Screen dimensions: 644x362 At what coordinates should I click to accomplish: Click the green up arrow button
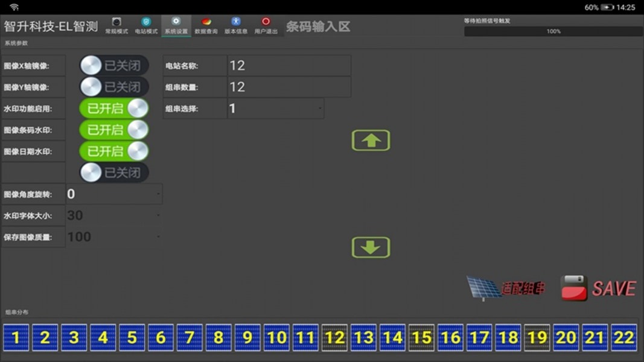(x=371, y=141)
